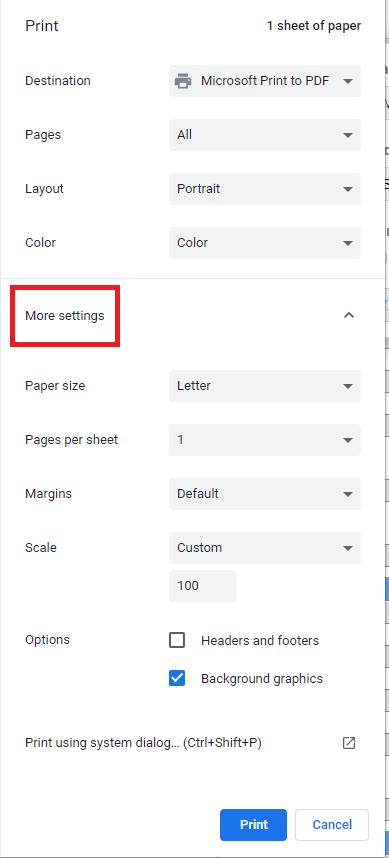Viewport: 389px width, 858px height.
Task: Uncheck the Background graphics checkbox
Action: [x=177, y=679]
